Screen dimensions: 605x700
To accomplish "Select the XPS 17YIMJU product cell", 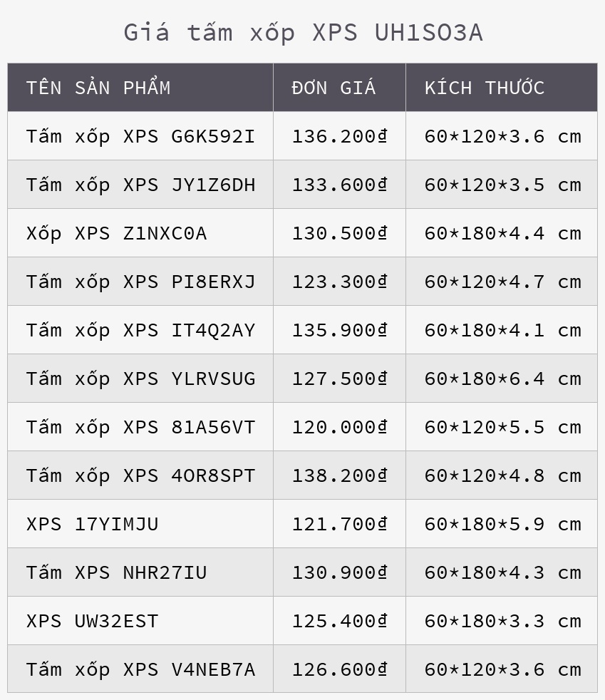I will coord(93,524).
